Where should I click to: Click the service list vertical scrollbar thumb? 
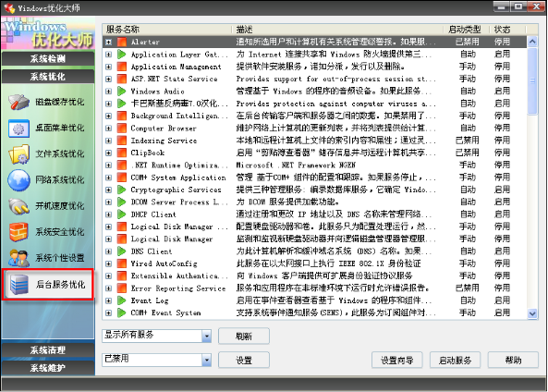pos(532,81)
